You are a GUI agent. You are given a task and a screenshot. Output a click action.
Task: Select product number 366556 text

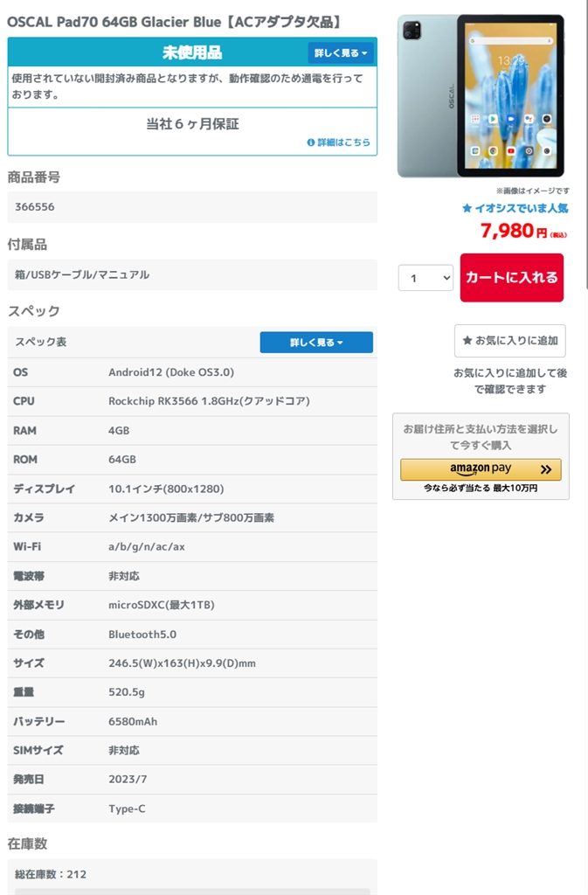[35, 207]
